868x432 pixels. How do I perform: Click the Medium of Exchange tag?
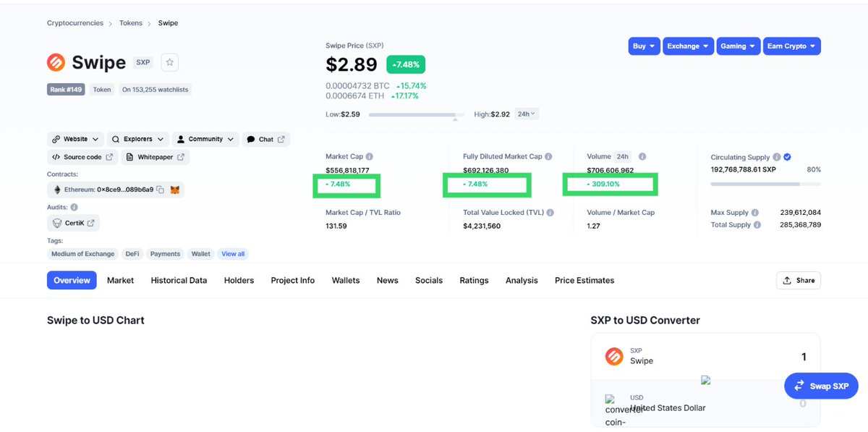(x=83, y=254)
